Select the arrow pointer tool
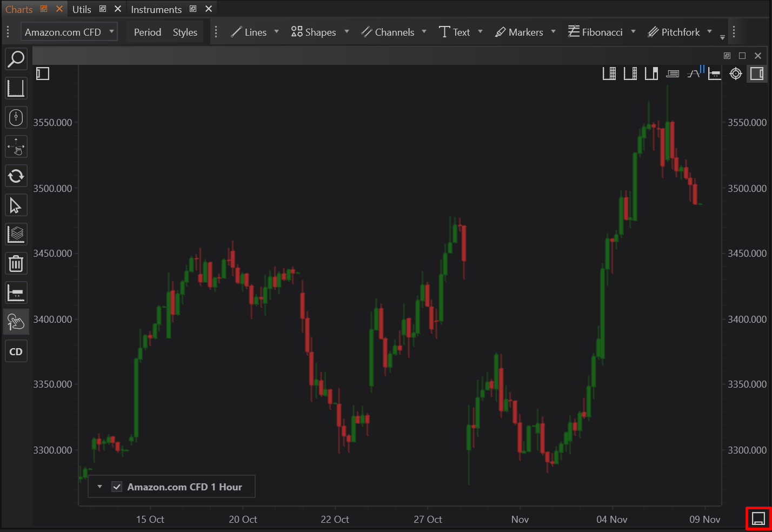772x532 pixels. pyautogui.click(x=16, y=205)
